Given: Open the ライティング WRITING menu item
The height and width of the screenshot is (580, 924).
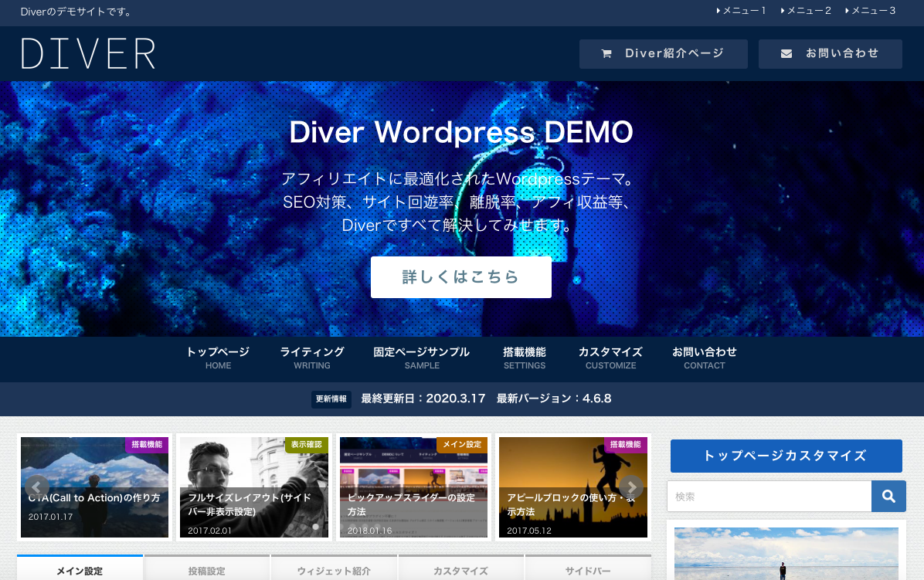Looking at the screenshot, I should coord(312,358).
